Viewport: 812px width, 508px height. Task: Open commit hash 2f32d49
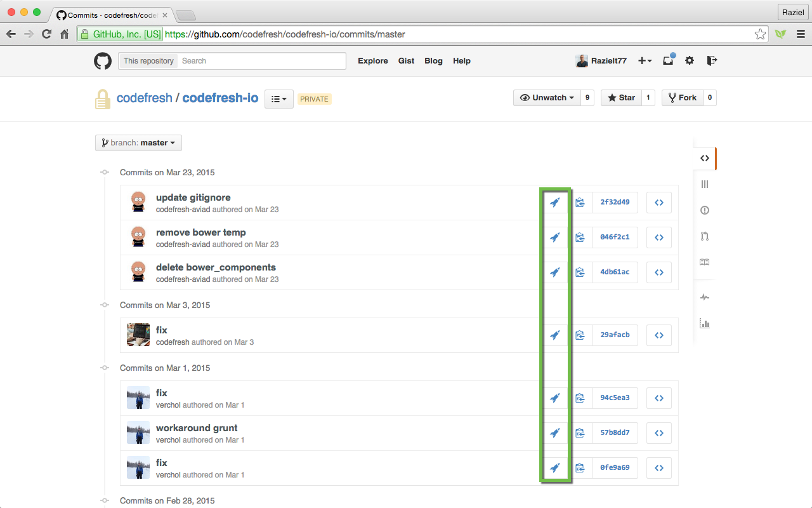tap(615, 203)
